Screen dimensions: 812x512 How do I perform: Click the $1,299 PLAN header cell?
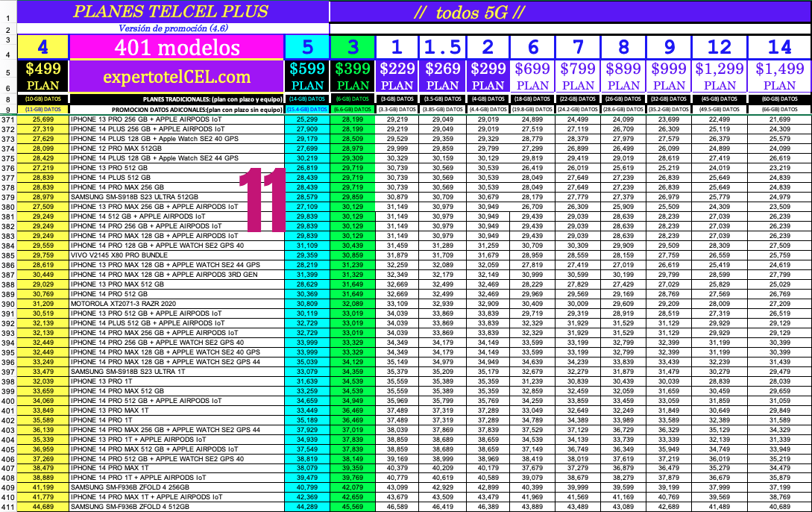pos(720,77)
